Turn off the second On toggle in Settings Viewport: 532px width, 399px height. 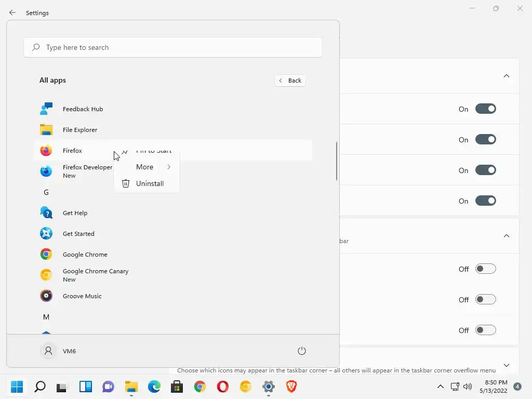tap(486, 139)
